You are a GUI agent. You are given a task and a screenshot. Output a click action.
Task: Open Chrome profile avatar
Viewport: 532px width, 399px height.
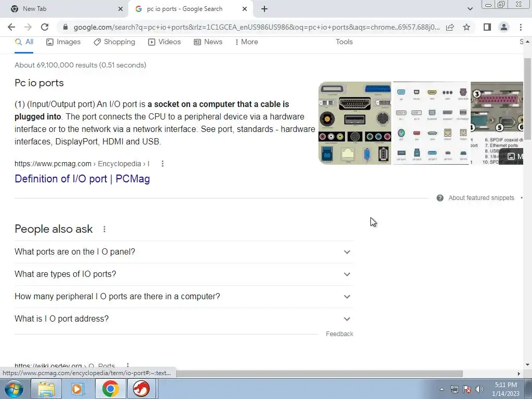[x=504, y=27]
